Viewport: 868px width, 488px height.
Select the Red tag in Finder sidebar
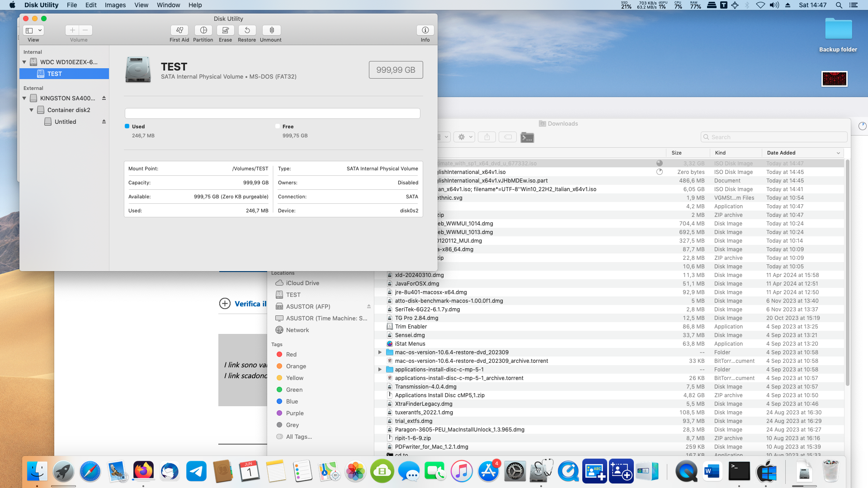coord(291,355)
